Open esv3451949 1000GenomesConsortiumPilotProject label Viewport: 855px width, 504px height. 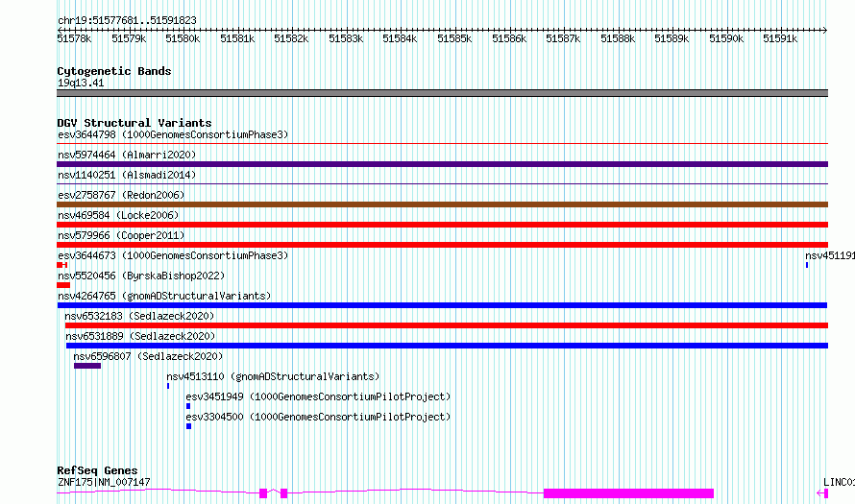pyautogui.click(x=318, y=396)
